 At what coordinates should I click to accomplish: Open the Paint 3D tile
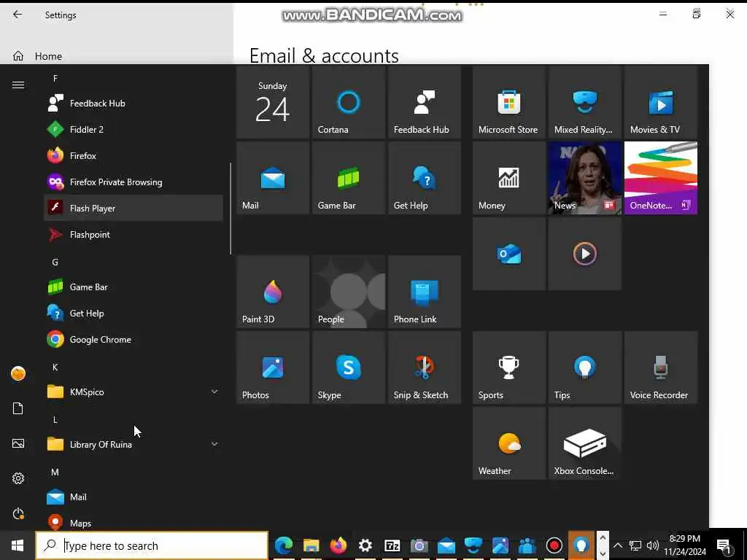click(273, 292)
